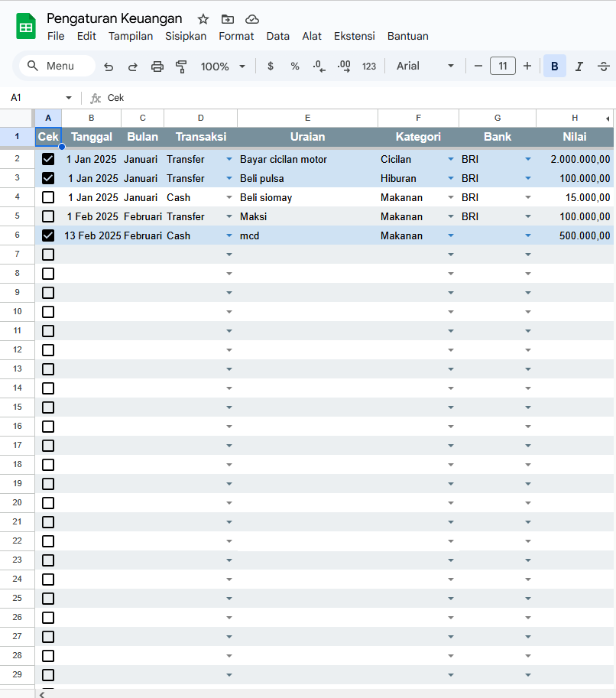Activate the paint format roller

pyautogui.click(x=181, y=67)
